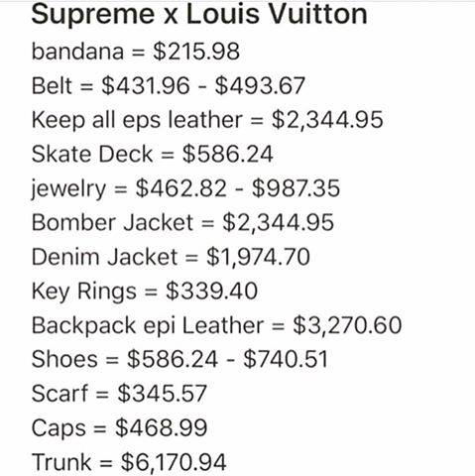Click the $1,974.70 denim jacket price
This screenshot has width=475, height=476.
[x=258, y=257]
